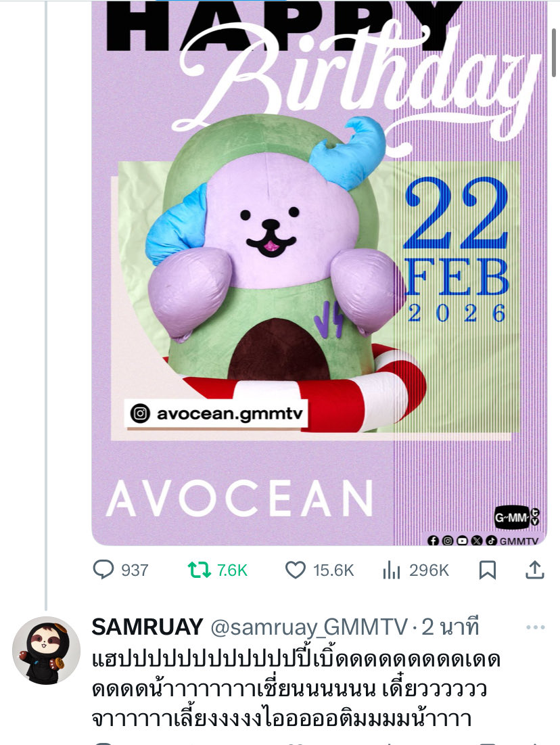Tap the Instagram icon beside avocean.gmmtv
This screenshot has width=560, height=745.
click(140, 413)
